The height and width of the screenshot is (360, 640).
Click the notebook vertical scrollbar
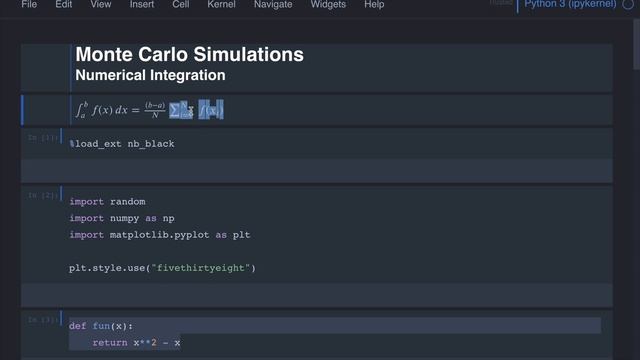[x=636, y=45]
